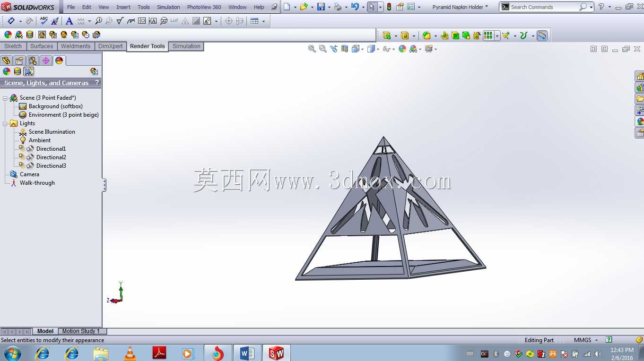This screenshot has height=361, width=644.
Task: Select Note annotation A tool
Action: coord(69,21)
